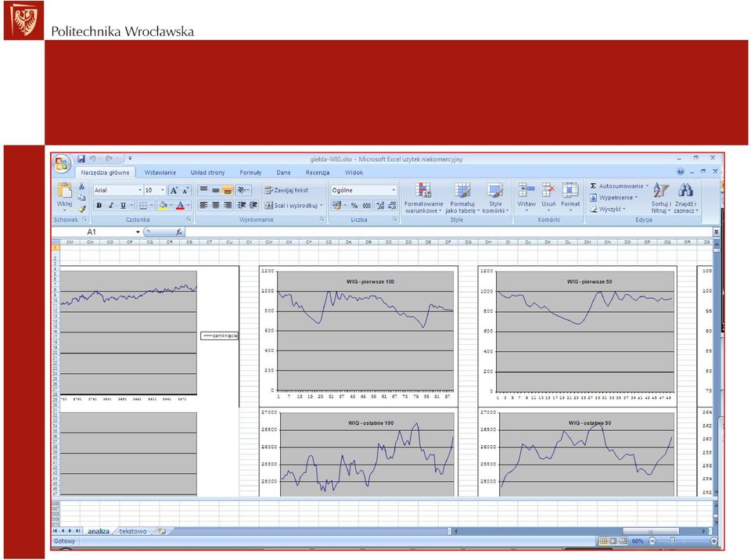
Task: Open the Office button menu
Action: (x=62, y=165)
